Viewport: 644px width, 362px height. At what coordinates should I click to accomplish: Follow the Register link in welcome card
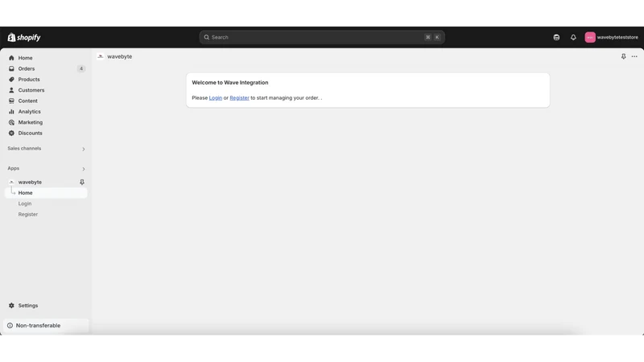tap(239, 97)
